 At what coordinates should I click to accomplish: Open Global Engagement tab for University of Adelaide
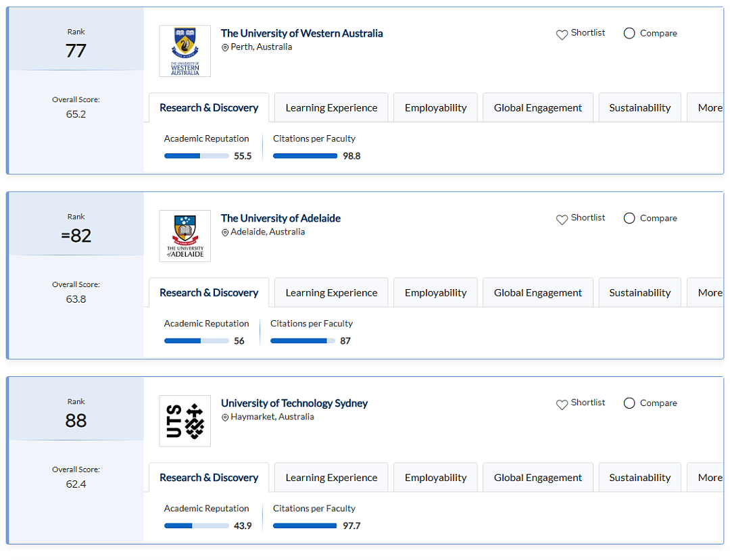pyautogui.click(x=538, y=292)
